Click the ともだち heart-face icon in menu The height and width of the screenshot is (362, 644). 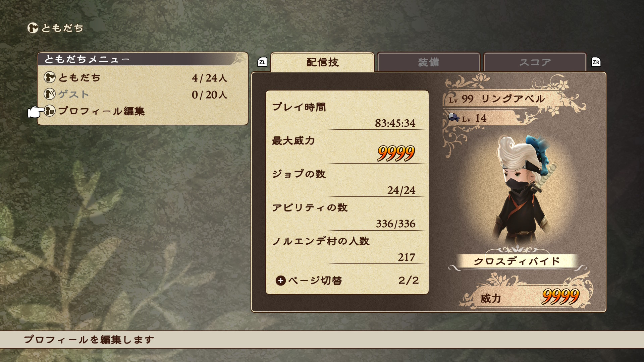tap(50, 77)
